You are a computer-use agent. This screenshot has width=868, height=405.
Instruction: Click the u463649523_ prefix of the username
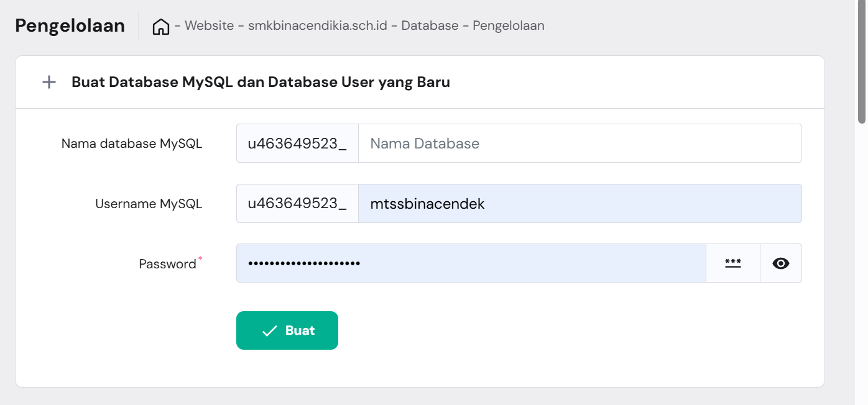297,203
